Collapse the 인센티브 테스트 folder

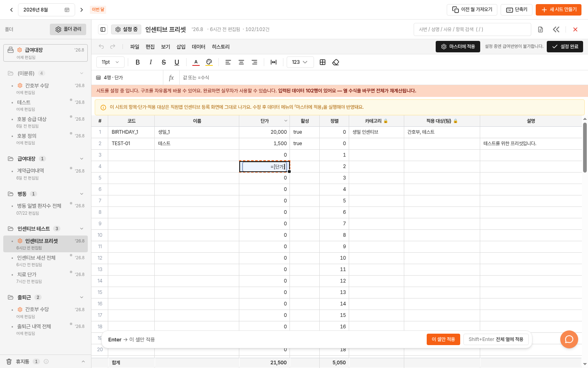pyautogui.click(x=82, y=229)
